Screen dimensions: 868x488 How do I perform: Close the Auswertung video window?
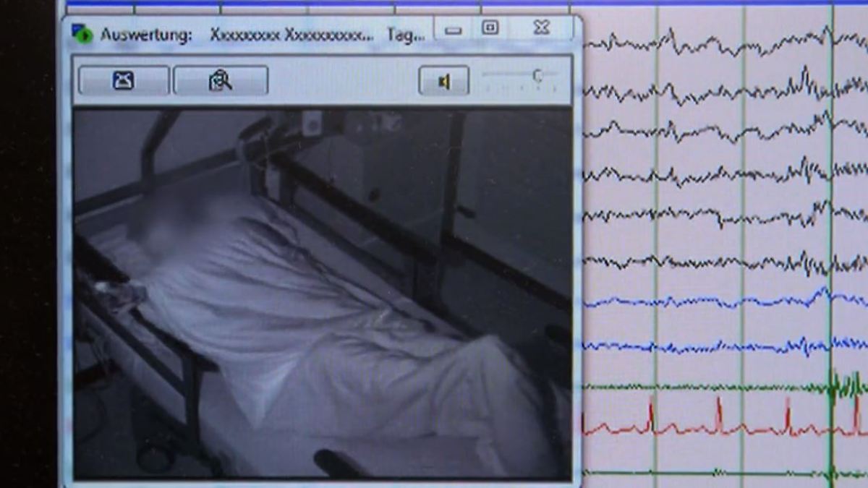(x=541, y=28)
